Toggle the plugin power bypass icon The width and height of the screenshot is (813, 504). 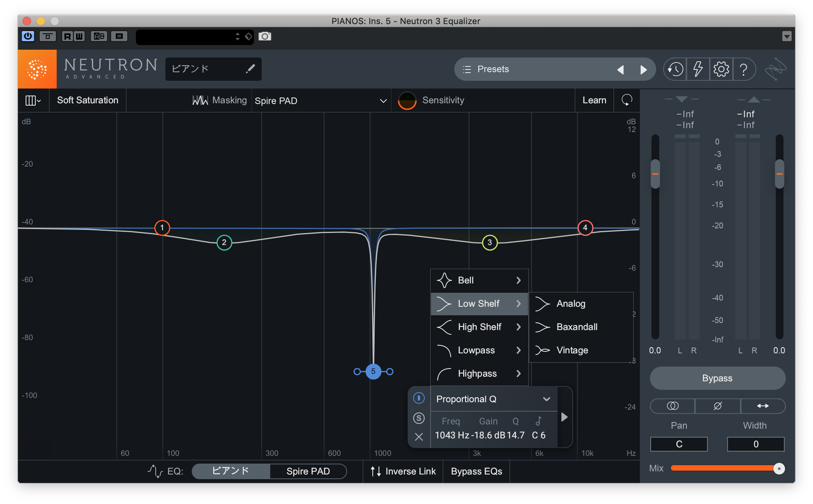click(x=28, y=36)
